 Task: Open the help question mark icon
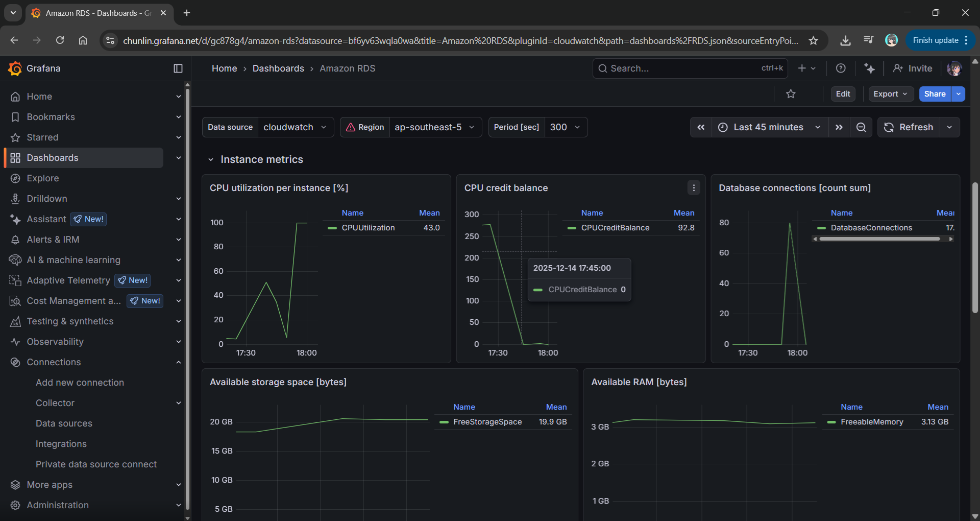coord(841,68)
